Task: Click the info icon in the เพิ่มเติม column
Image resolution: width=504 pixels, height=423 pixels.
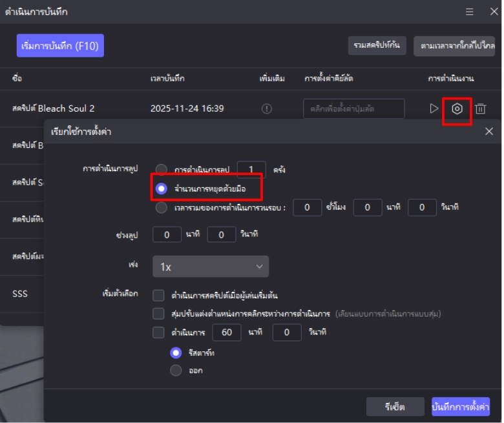Action: pyautogui.click(x=266, y=108)
